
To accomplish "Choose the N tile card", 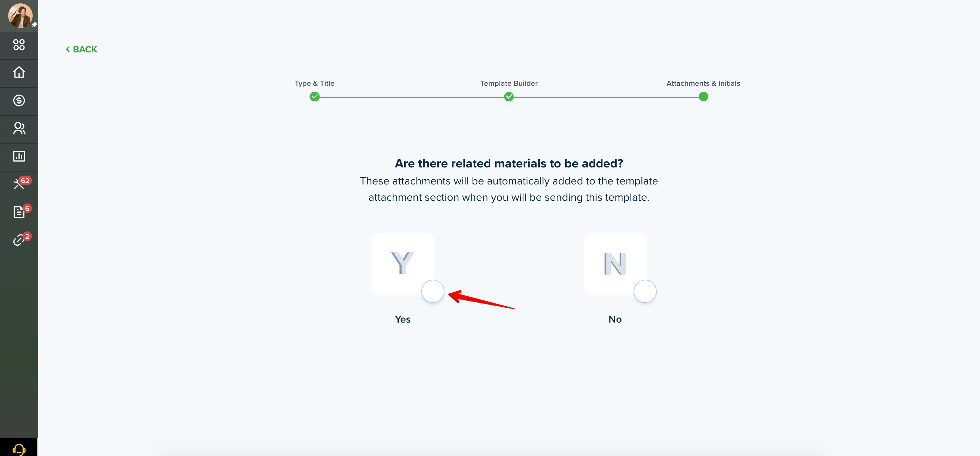I will [615, 264].
